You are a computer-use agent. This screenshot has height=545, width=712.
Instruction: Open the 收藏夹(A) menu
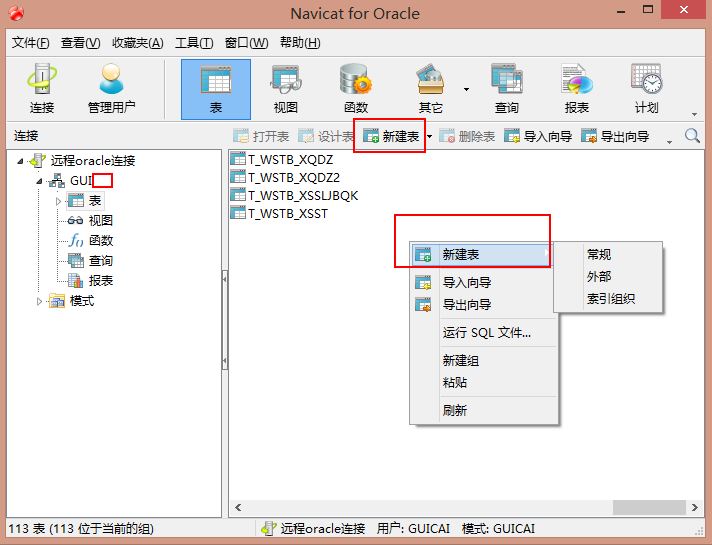[138, 43]
